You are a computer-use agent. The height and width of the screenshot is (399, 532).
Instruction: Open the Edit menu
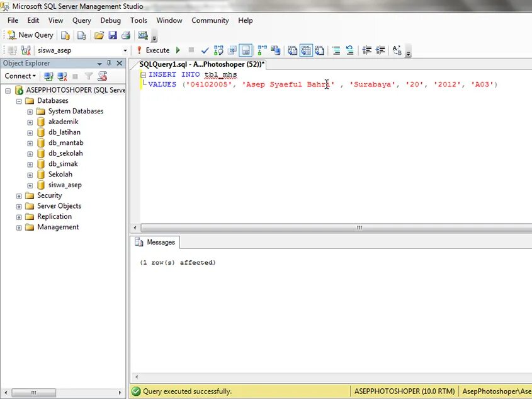pos(33,20)
